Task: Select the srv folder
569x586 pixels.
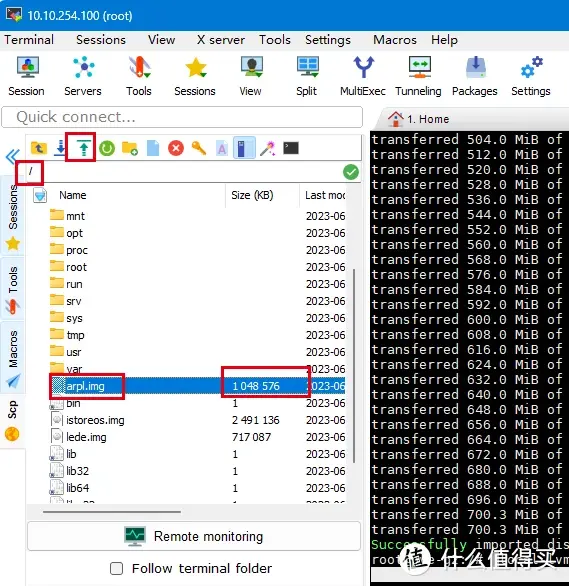Action: pyautogui.click(x=66, y=301)
